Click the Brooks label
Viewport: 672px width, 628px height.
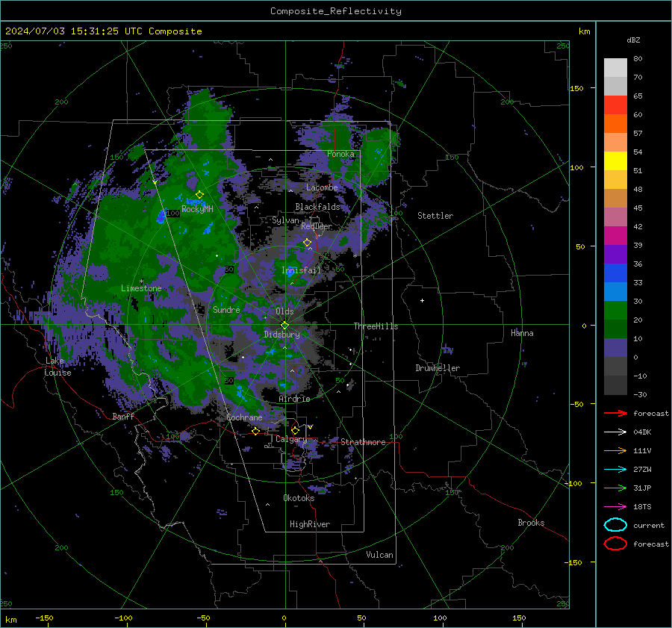(x=531, y=523)
